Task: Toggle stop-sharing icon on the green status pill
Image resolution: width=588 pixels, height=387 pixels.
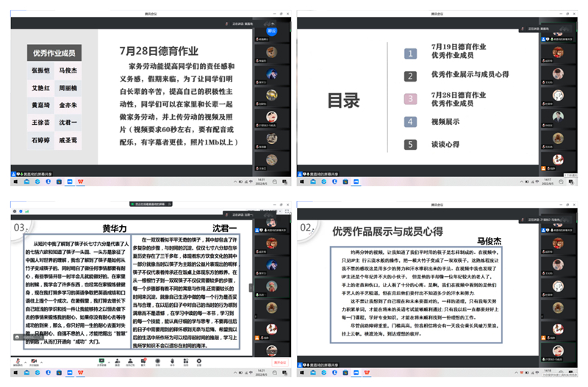Action: (x=170, y=204)
